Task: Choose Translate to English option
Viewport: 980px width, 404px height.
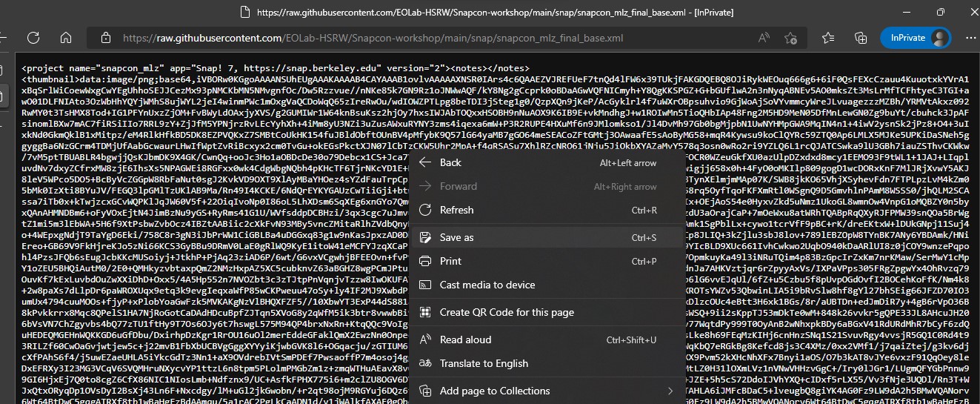Action: pos(484,363)
